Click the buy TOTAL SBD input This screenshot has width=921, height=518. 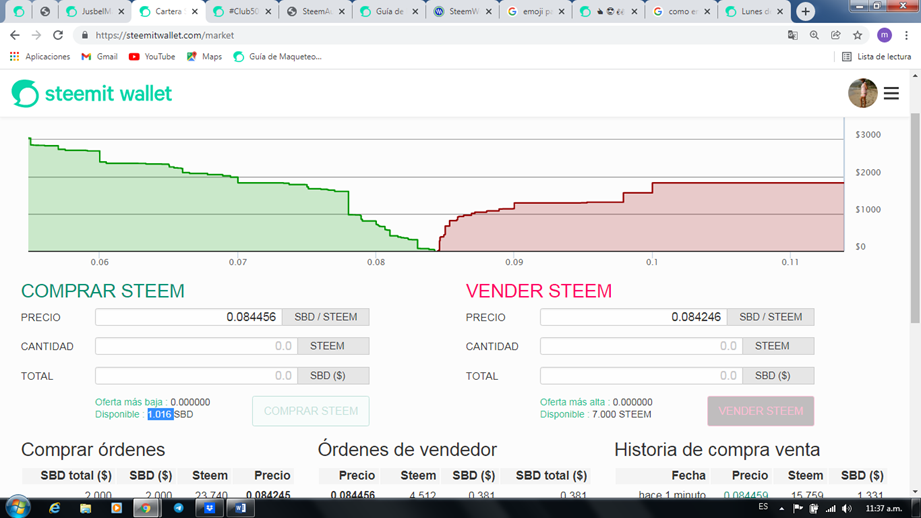(x=196, y=375)
